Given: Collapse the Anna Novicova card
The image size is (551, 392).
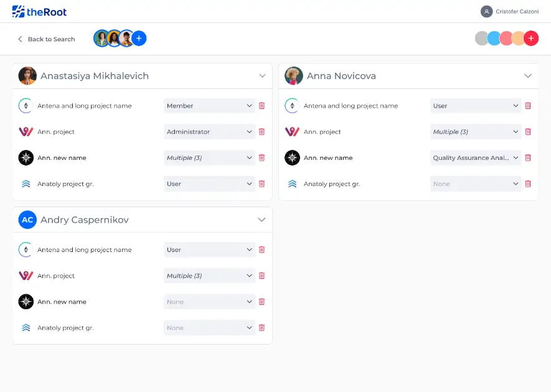Looking at the screenshot, I should 528,76.
